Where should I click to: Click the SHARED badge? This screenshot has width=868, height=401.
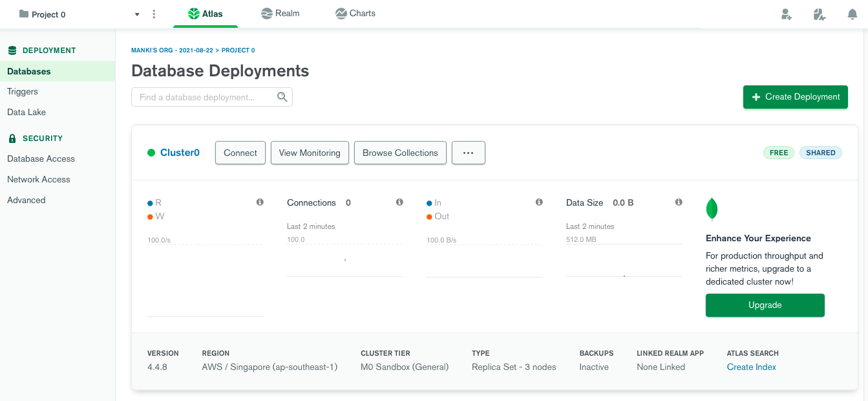pos(821,153)
